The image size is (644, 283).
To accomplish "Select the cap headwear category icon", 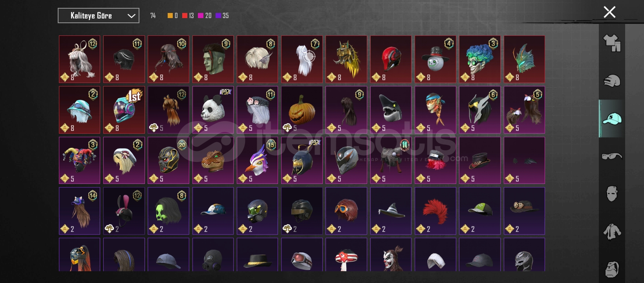I will (612, 118).
